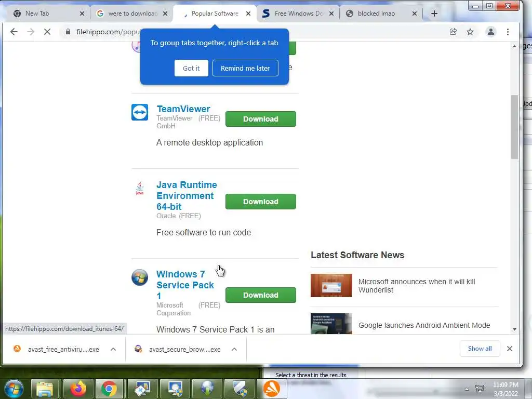Open the Android Ambient Mode news thumbnail
The height and width of the screenshot is (399, 532).
pyautogui.click(x=331, y=324)
